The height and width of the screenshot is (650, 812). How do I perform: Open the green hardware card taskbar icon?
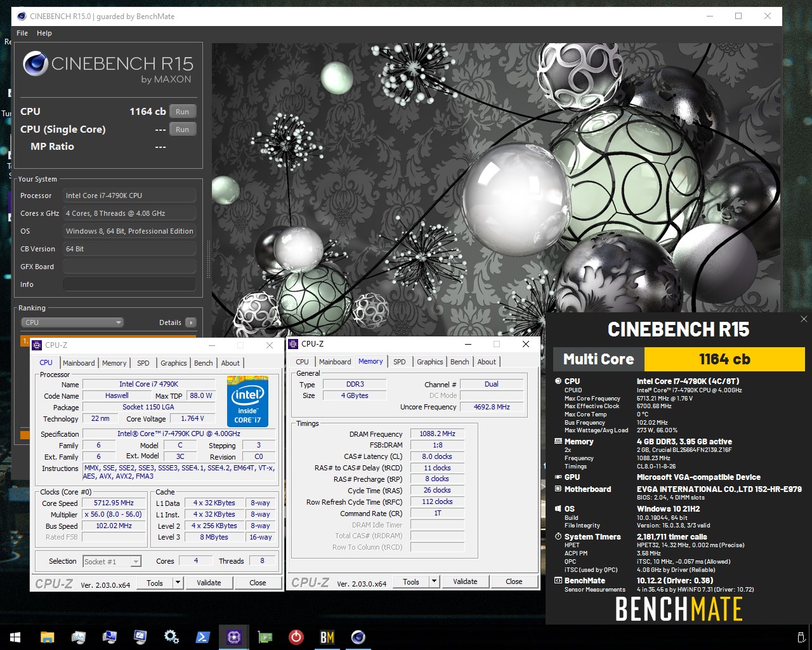265,637
